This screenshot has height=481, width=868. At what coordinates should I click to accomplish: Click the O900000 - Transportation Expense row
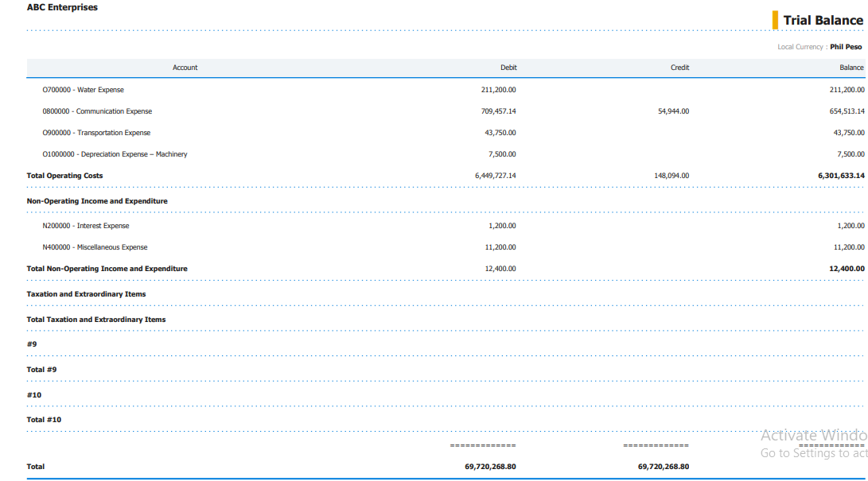(x=96, y=133)
